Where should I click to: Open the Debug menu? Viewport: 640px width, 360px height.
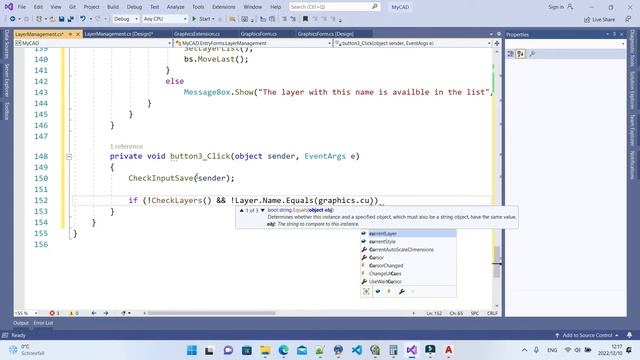[134, 7]
